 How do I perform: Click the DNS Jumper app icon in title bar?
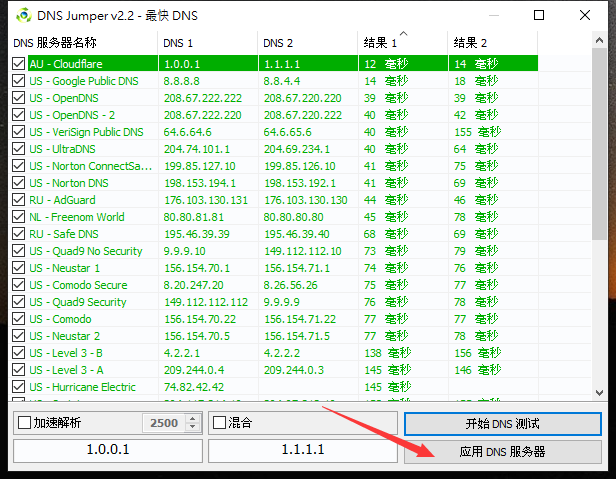click(24, 15)
